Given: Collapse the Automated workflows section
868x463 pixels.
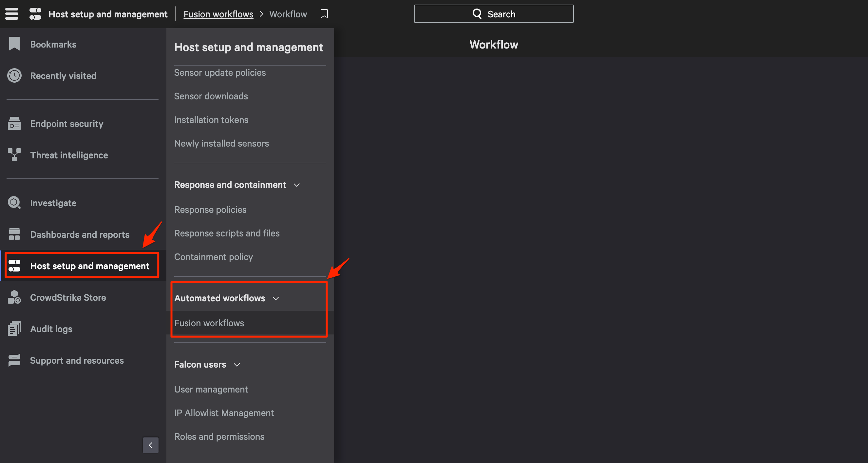Looking at the screenshot, I should [275, 298].
